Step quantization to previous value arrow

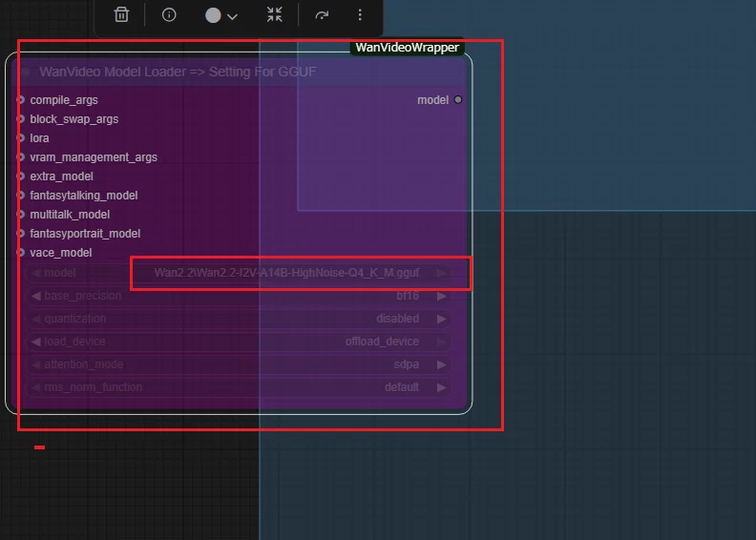point(35,319)
